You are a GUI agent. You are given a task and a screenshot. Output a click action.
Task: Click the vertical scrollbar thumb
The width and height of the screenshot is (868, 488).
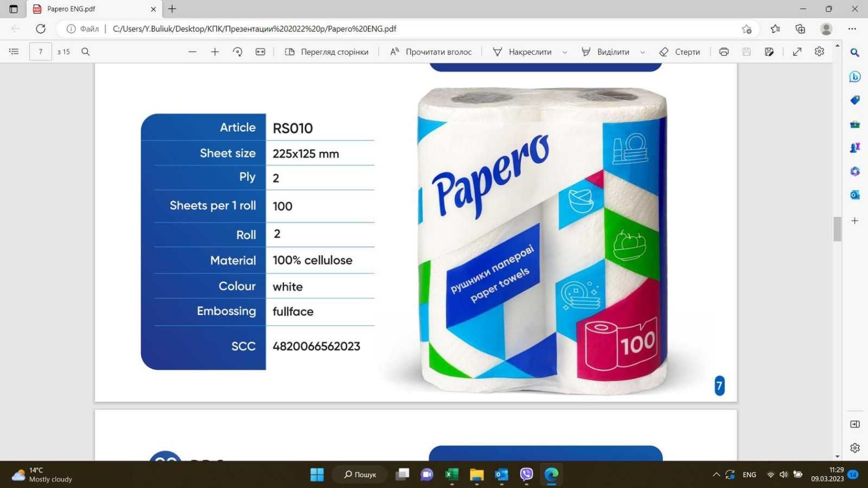click(x=838, y=229)
